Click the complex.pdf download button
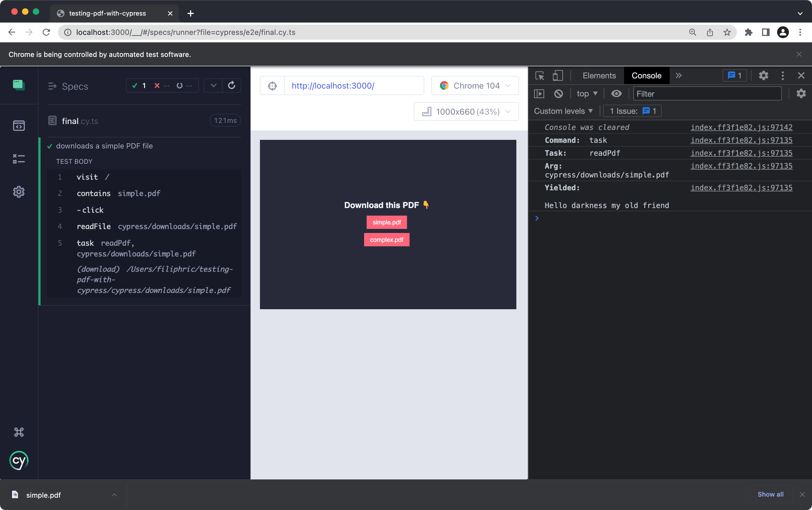812x510 pixels. click(387, 239)
